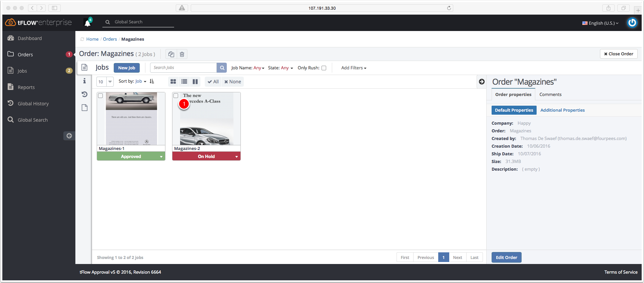This screenshot has width=644, height=283.
Task: Open the Default Properties tab
Action: [x=514, y=110]
